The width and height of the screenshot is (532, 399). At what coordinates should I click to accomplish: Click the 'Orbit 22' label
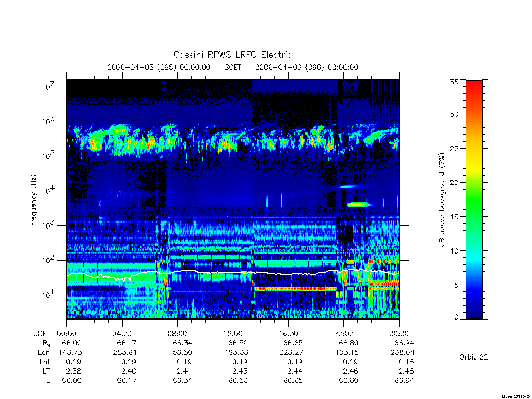coord(474,357)
